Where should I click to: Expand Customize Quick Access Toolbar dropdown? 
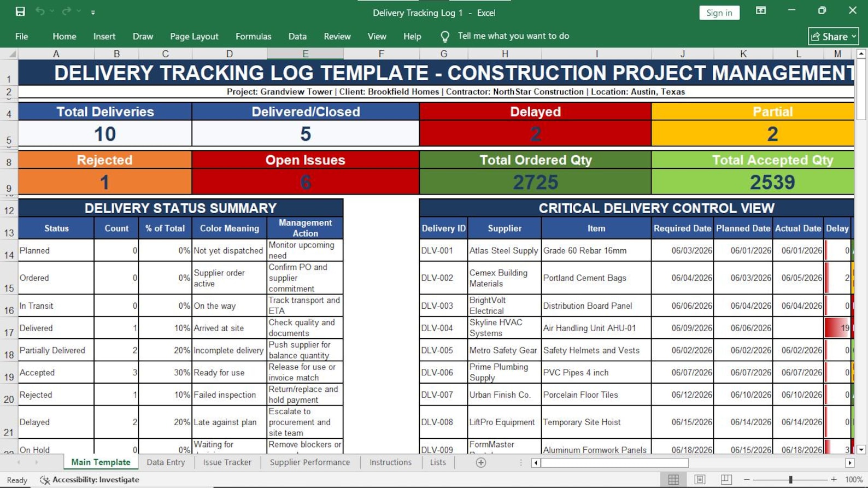tap(93, 12)
